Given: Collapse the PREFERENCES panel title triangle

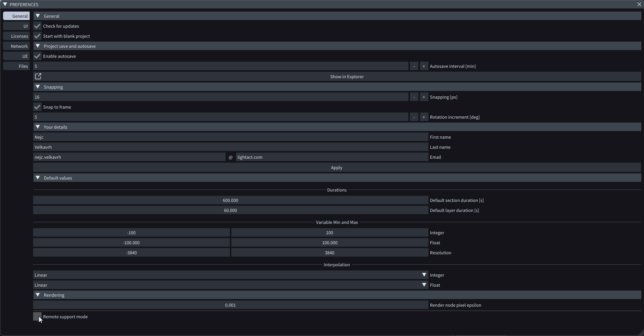Looking at the screenshot, I should [x=5, y=4].
